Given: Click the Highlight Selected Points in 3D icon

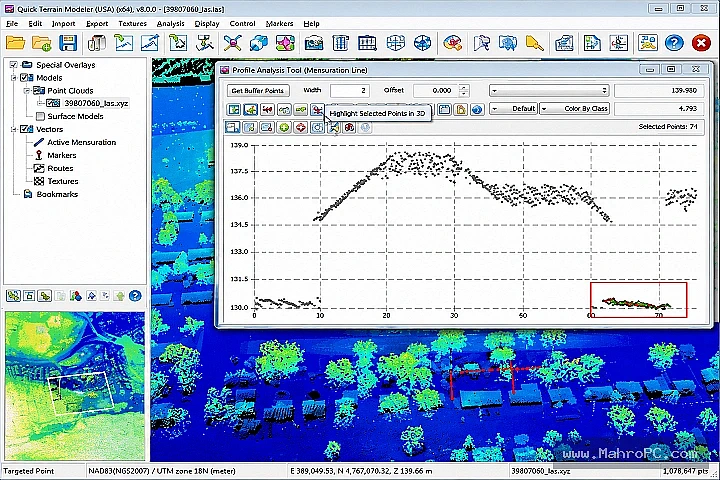Looking at the screenshot, I should click(317, 109).
